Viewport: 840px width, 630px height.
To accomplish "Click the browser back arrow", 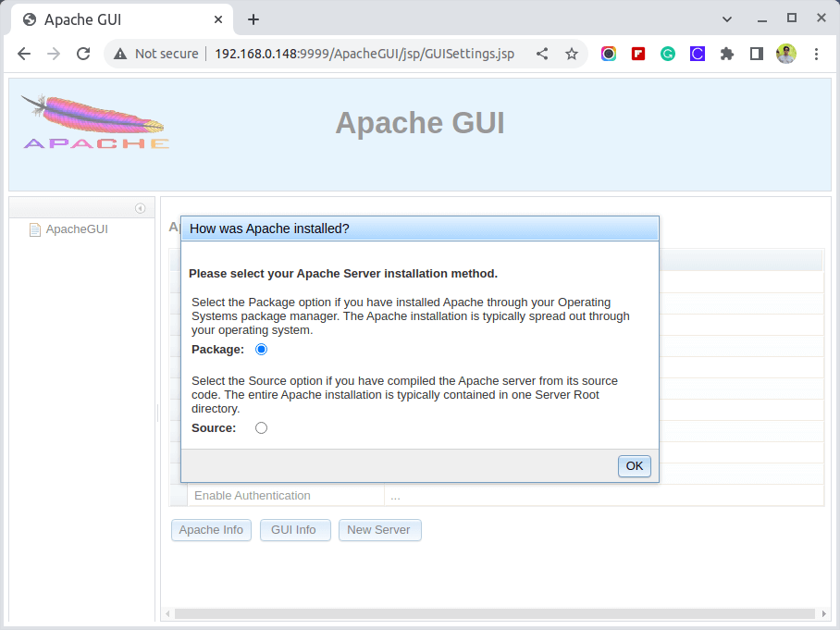I will click(24, 54).
